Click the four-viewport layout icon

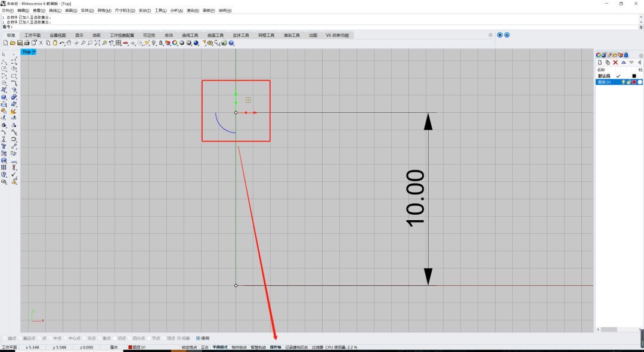tap(118, 43)
